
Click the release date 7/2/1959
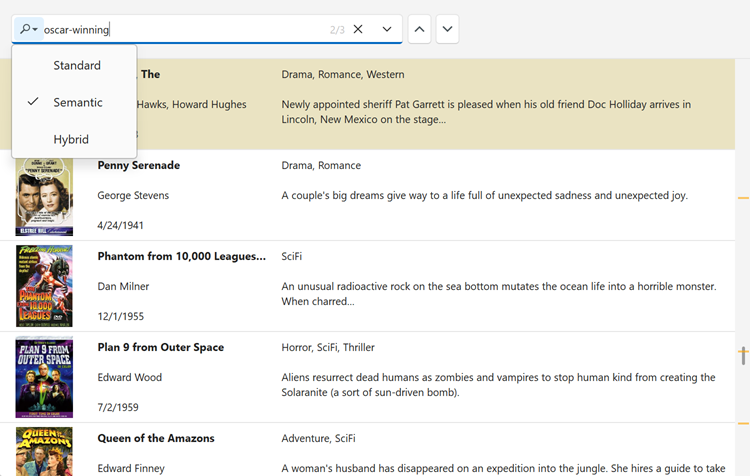pos(118,407)
